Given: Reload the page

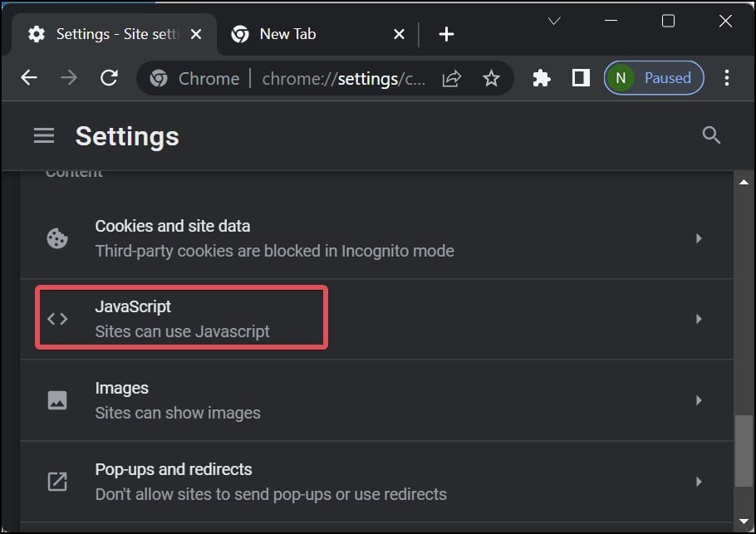Looking at the screenshot, I should pos(109,77).
